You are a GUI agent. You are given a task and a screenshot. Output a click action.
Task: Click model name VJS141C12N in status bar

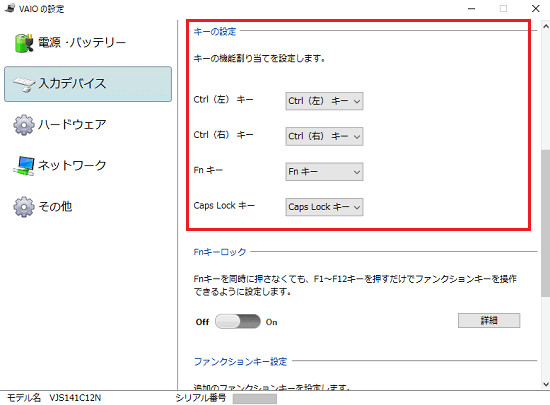(x=75, y=398)
